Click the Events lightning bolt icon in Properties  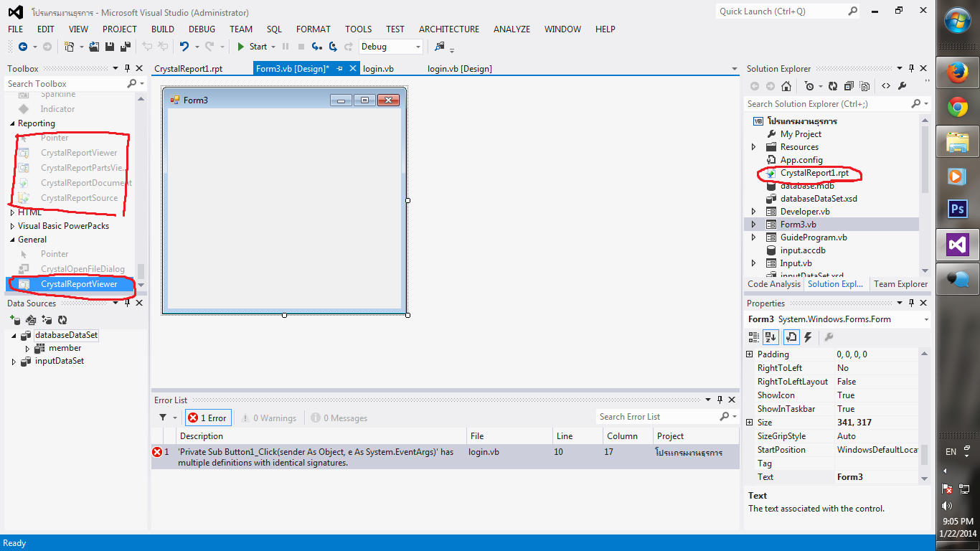click(808, 337)
